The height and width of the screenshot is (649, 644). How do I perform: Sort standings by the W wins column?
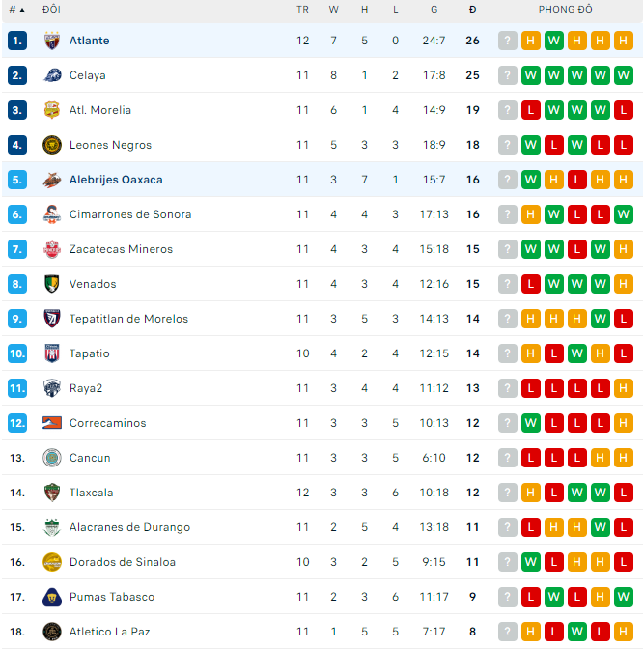(333, 10)
